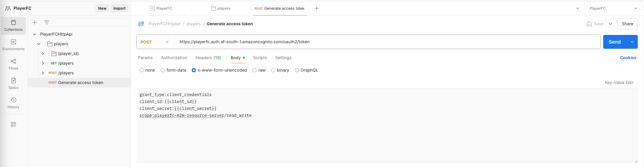
Task: Select the x-www-form-urlencoded body type
Action: click(x=194, y=70)
